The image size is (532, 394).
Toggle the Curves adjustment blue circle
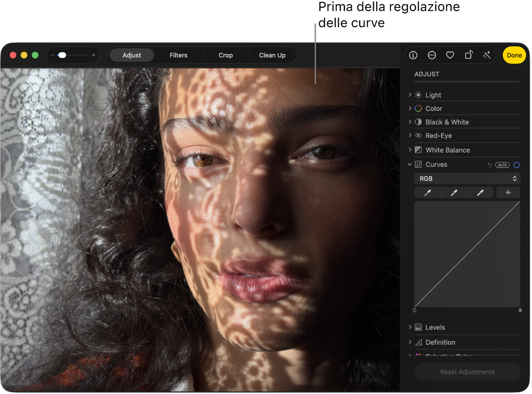pos(516,165)
